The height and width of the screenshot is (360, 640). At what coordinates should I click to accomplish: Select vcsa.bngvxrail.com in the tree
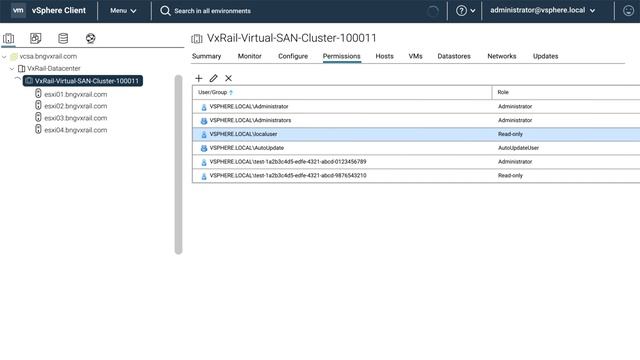click(48, 56)
